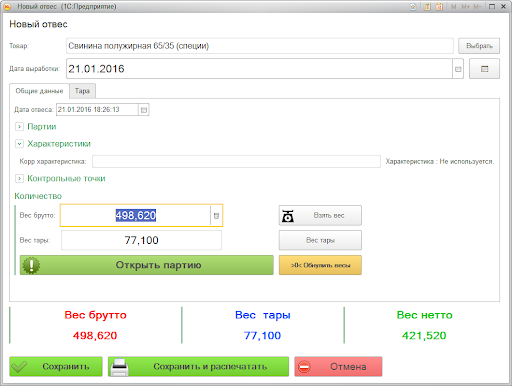Expand the Партии section
This screenshot has width=512, height=386.
(19, 127)
